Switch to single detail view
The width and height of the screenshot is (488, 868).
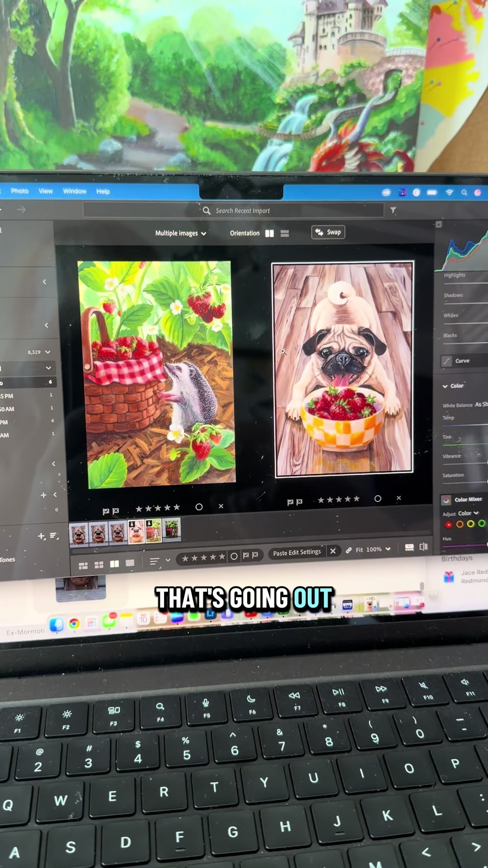tap(130, 563)
